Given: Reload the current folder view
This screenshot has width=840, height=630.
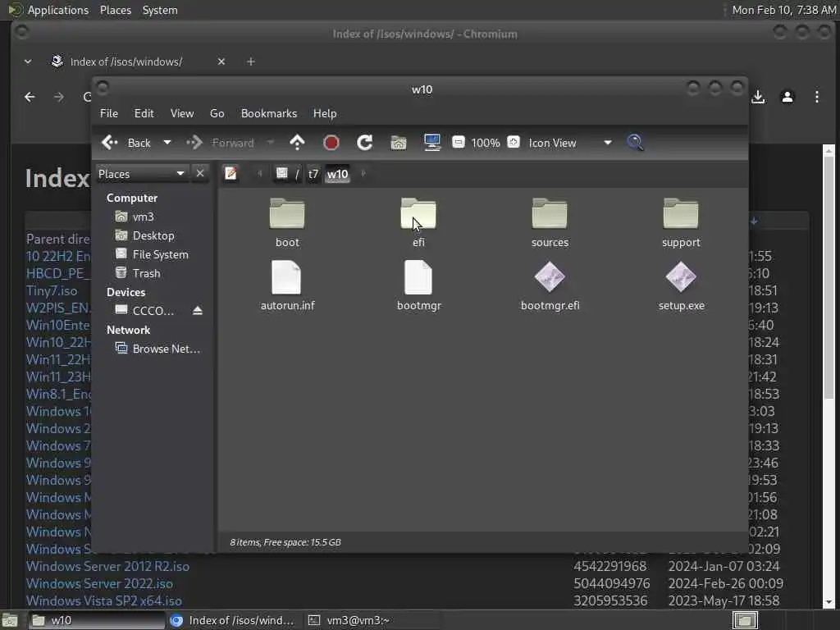Looking at the screenshot, I should coord(365,143).
